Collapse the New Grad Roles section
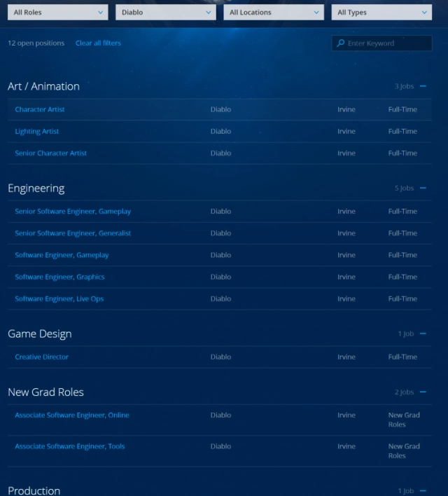Screen dimensions: 448x496 (423, 392)
